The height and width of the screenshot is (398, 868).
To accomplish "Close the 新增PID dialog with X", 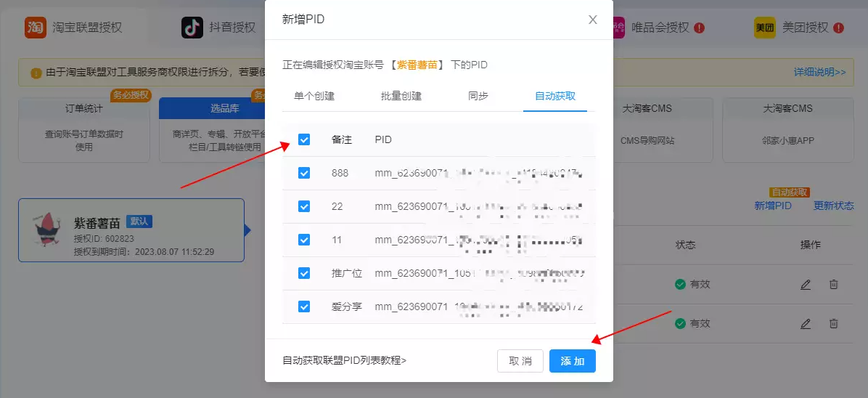I will point(593,20).
